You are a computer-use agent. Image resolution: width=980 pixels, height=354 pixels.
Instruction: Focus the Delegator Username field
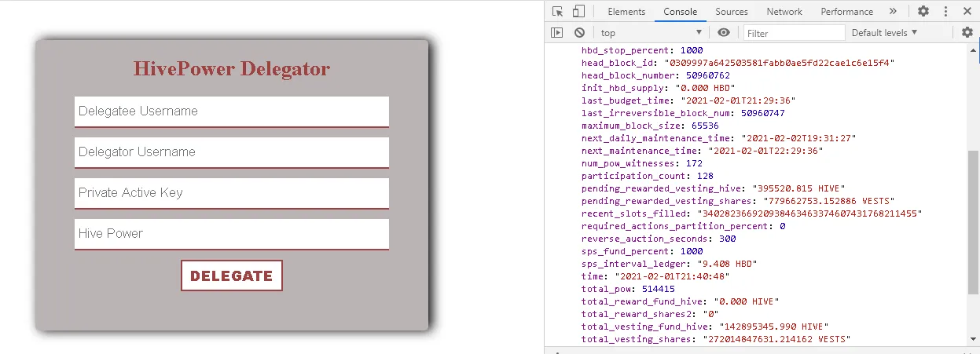point(232,152)
